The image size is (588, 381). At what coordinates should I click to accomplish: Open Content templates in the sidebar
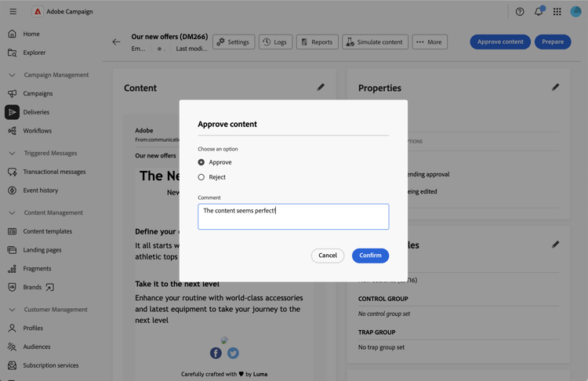[x=47, y=231]
